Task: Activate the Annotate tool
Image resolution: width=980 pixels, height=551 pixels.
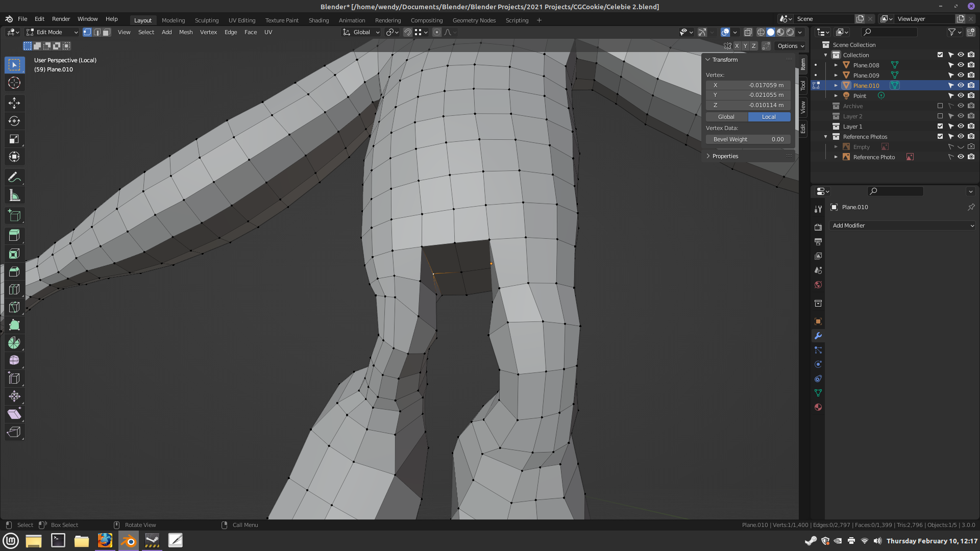Action: 14,178
